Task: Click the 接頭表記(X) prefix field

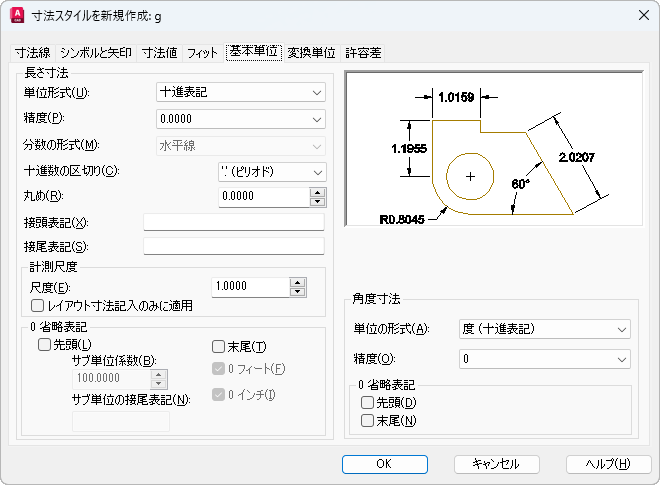Action: [x=234, y=222]
